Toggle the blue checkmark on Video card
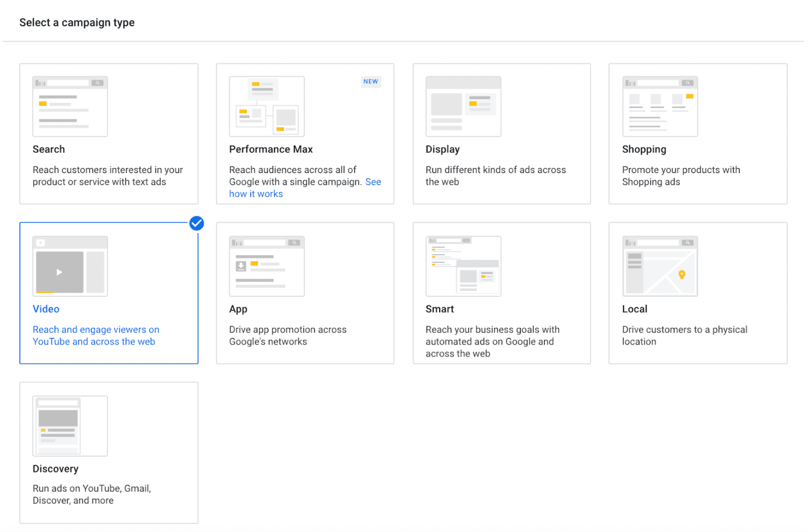Viewport: 808px width, 532px height. tap(197, 223)
